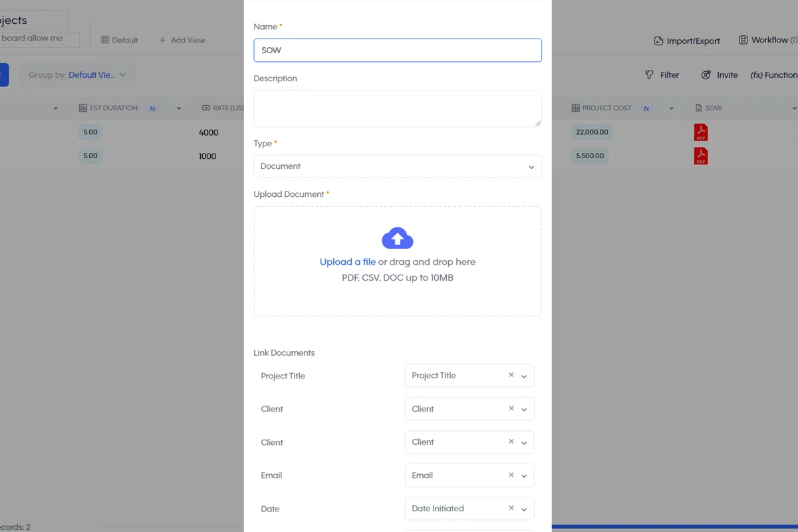
Task: Click the Filter funnel icon
Action: pyautogui.click(x=649, y=75)
